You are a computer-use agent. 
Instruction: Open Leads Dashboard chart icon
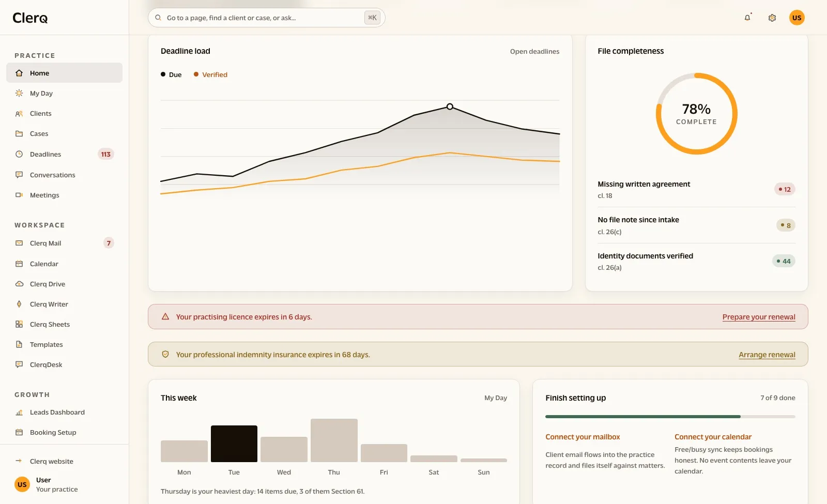click(19, 412)
